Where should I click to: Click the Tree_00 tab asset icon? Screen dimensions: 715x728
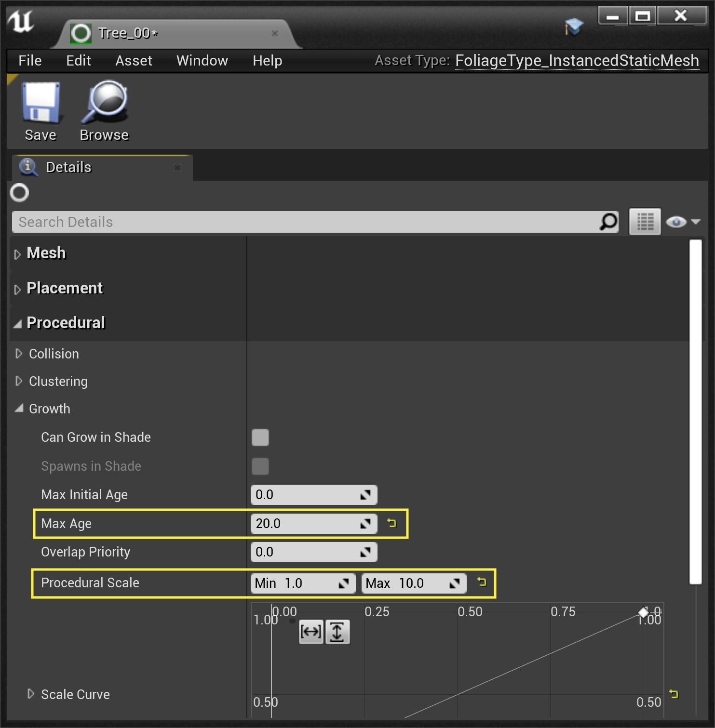[81, 33]
